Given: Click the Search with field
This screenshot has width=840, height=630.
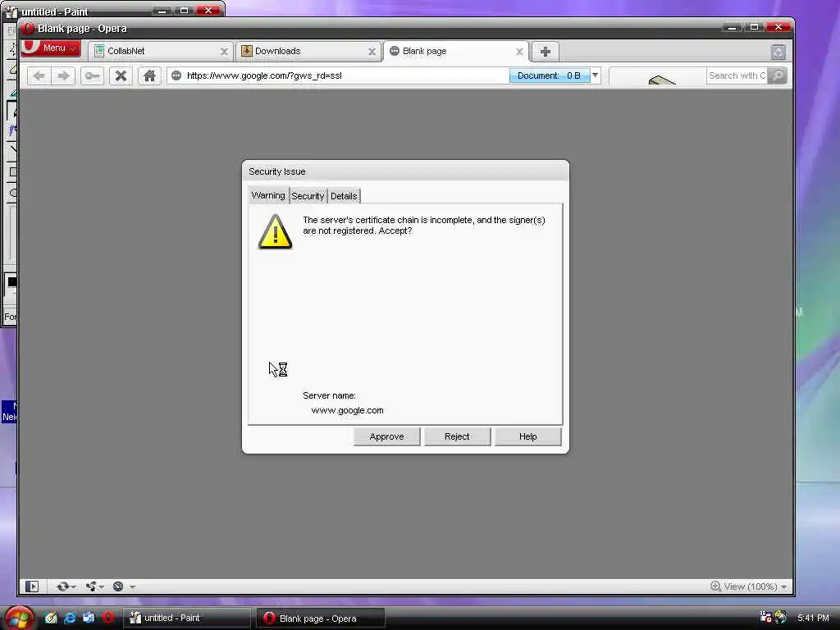Looking at the screenshot, I should click(737, 75).
